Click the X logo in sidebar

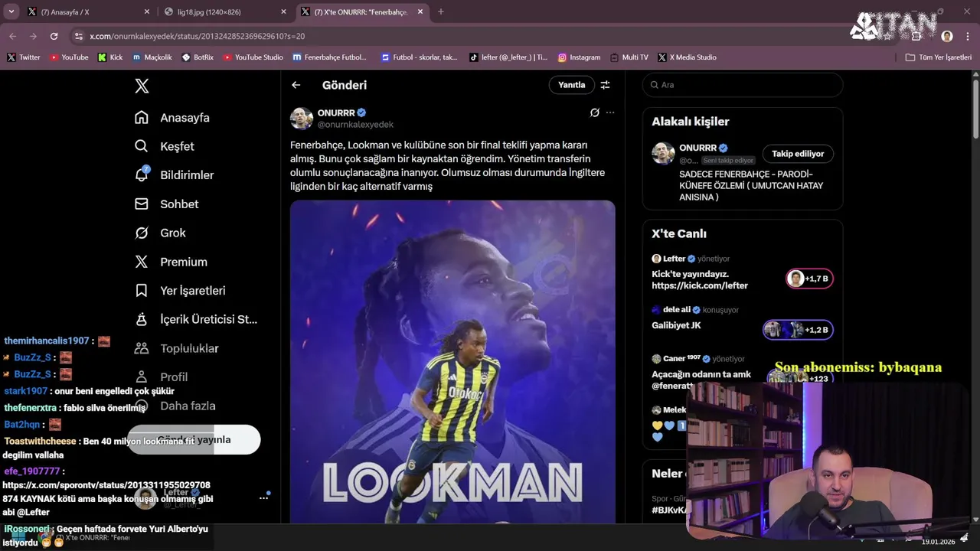(142, 86)
